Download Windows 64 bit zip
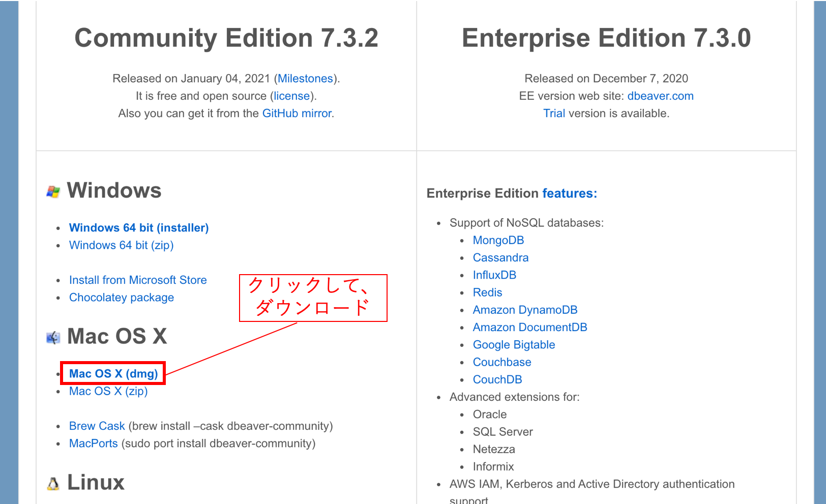The height and width of the screenshot is (504, 826). click(121, 245)
